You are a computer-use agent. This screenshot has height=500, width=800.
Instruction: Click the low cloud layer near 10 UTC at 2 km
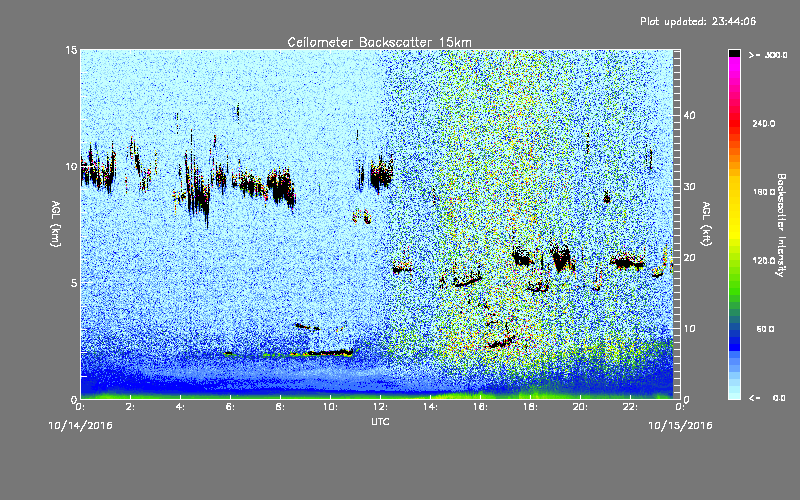(x=329, y=353)
